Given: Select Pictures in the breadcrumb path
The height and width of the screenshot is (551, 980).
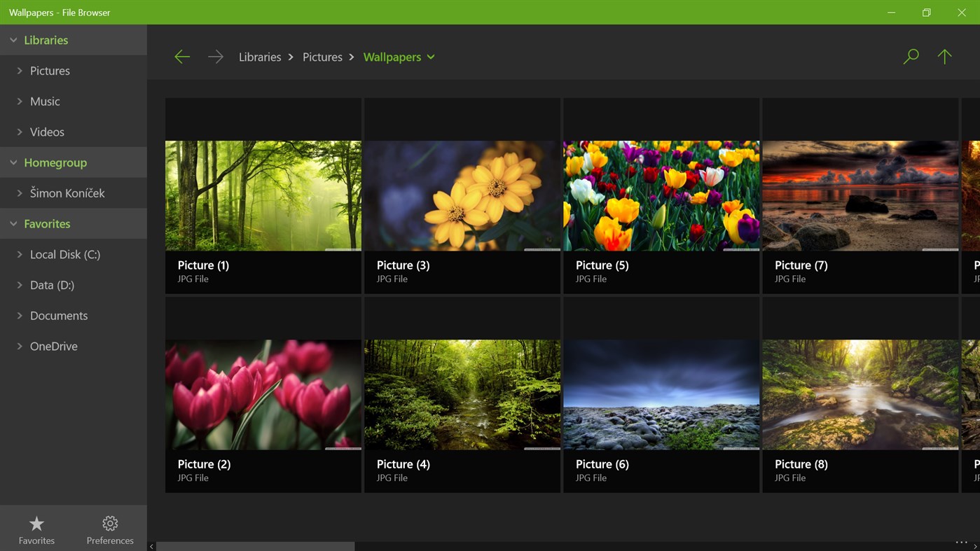Looking at the screenshot, I should coord(322,57).
